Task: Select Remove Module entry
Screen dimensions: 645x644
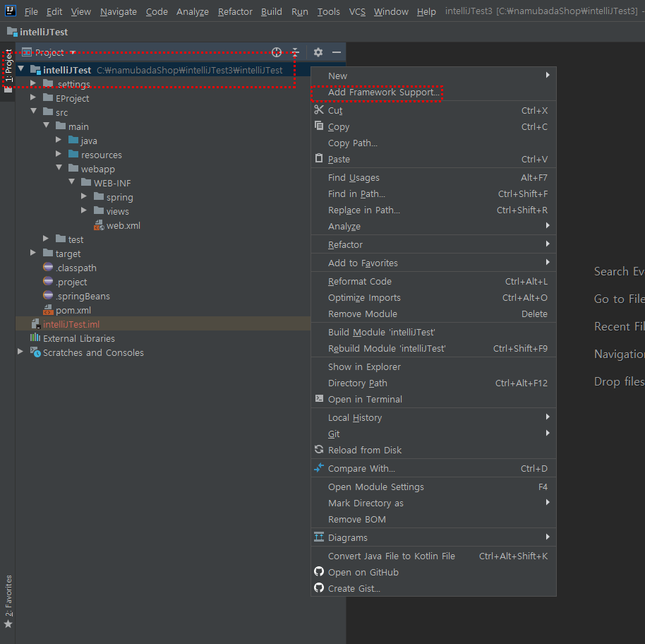Action: 433,314
